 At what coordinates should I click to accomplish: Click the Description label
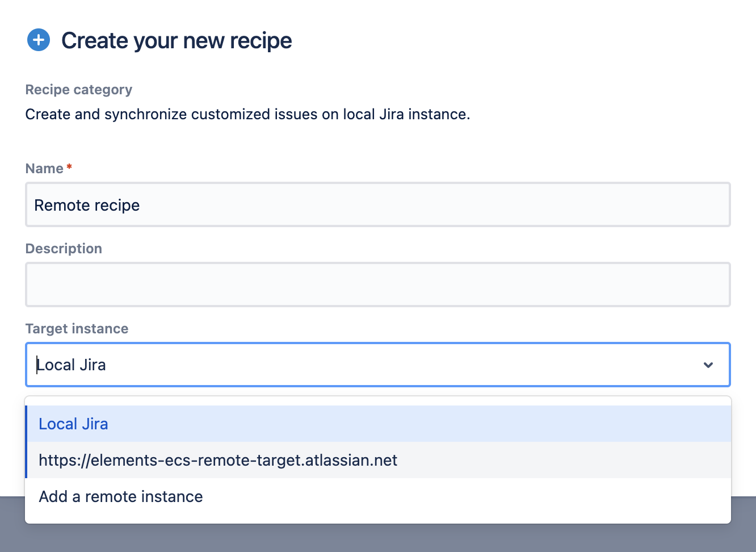[x=64, y=248]
